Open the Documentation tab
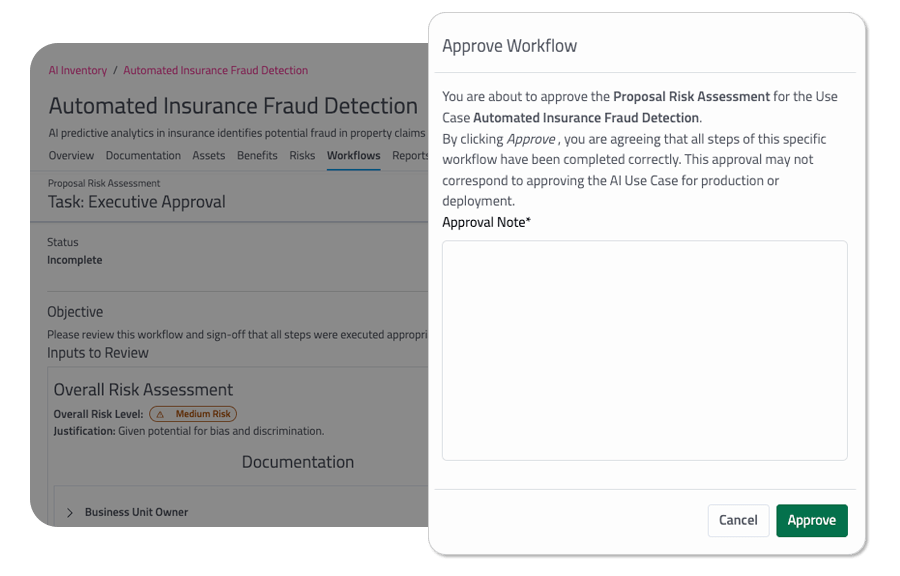 click(x=143, y=156)
